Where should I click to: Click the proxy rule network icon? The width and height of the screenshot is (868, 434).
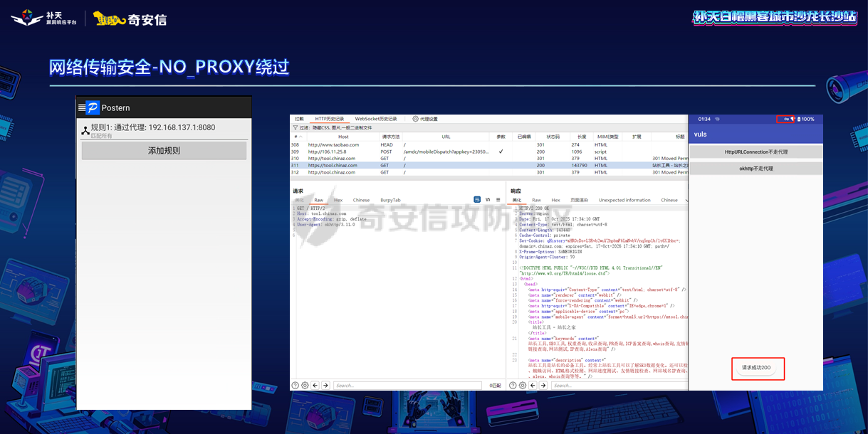pos(85,130)
